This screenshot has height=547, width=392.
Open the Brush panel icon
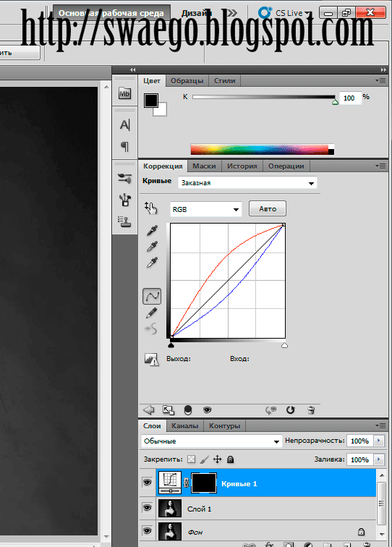[124, 200]
